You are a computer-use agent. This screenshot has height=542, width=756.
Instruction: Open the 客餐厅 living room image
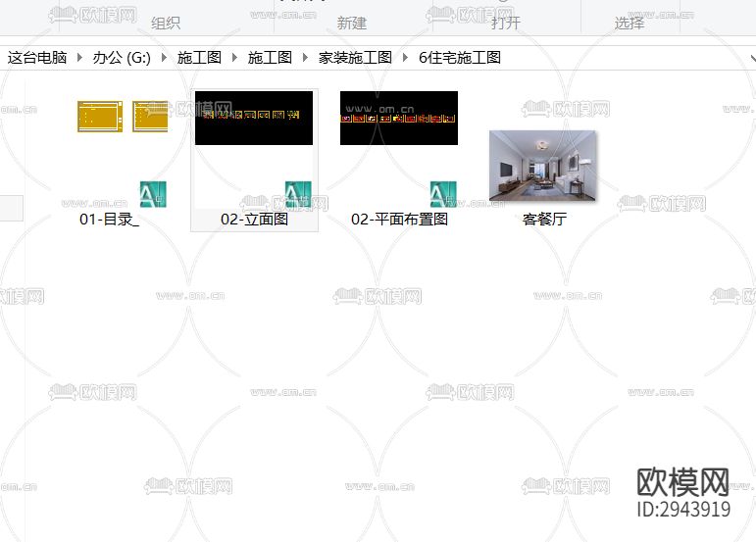tap(543, 166)
